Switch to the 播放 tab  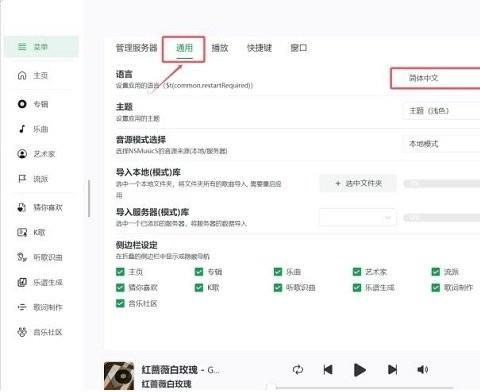click(220, 48)
